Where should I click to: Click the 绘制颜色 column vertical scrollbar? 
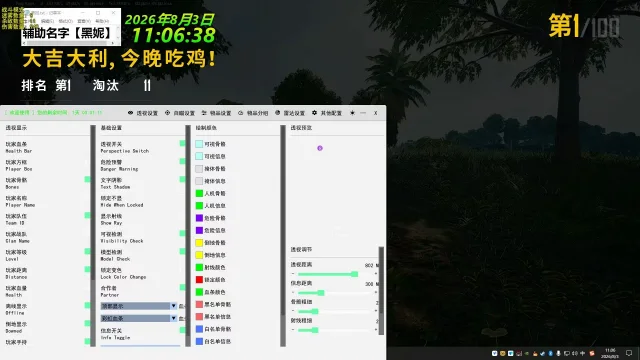tap(283, 236)
